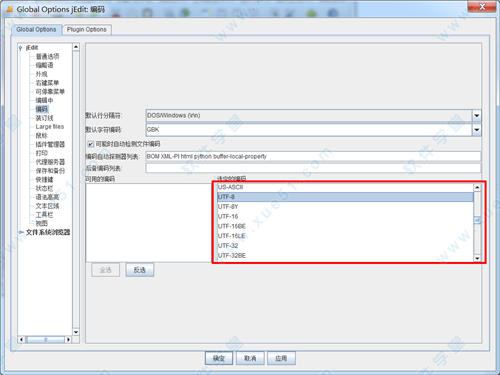Cancel with the 取消 button

pyautogui.click(x=250, y=358)
